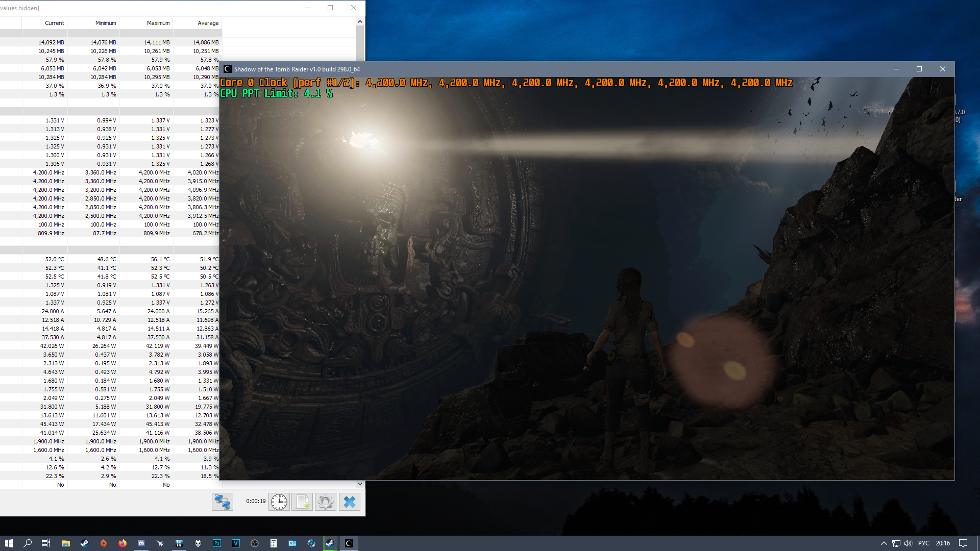Reset the sensor timer clock icon
Image resolution: width=980 pixels, height=551 pixels.
point(279,502)
